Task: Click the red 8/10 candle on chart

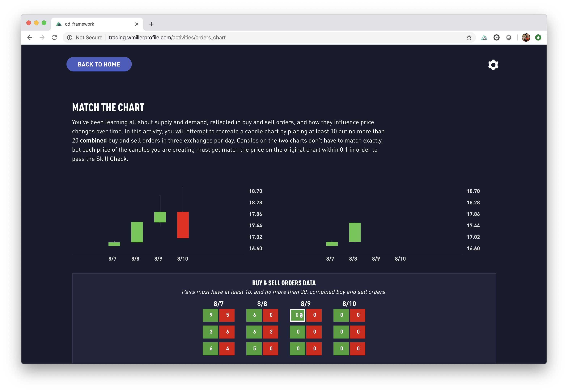Action: pos(183,225)
